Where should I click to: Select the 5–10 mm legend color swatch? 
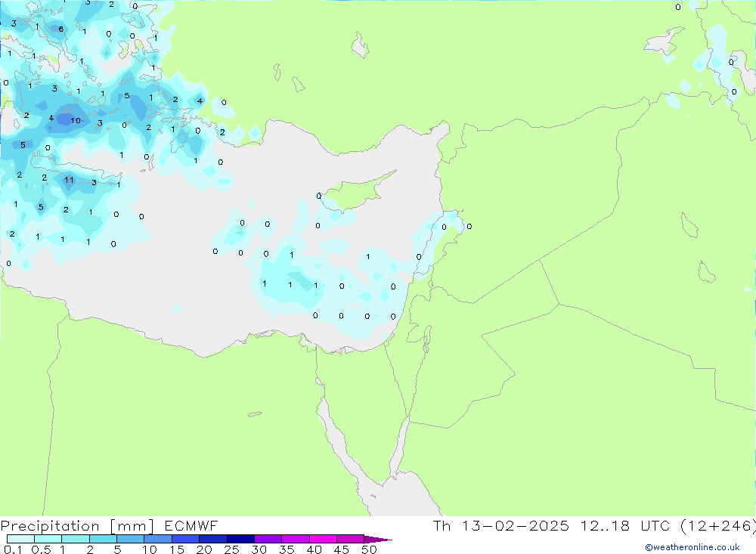[130, 539]
